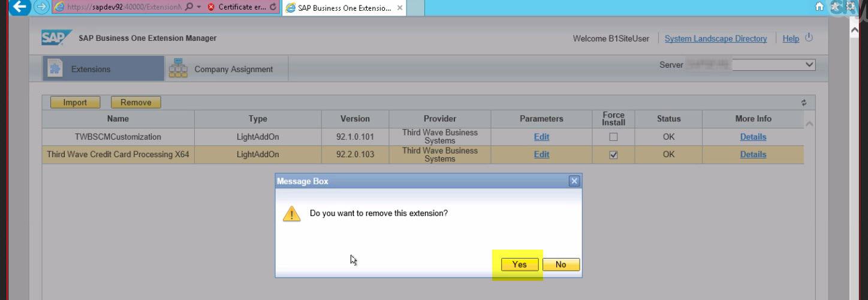
Task: Select Third Wave Credit Card Processing X64 name
Action: coord(118,154)
